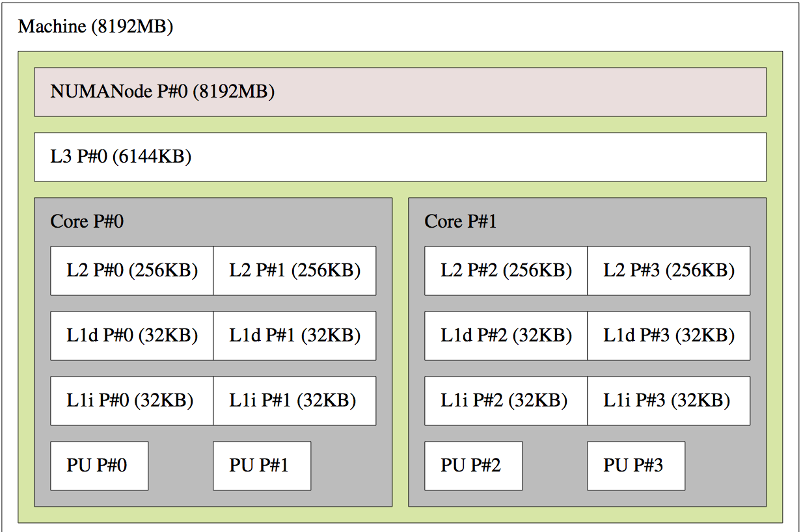
Task: Click the L2 P#0 (256KB) box
Action: coord(132,271)
